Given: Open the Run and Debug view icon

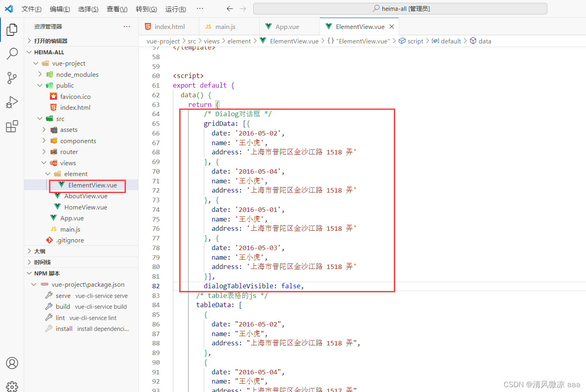Looking at the screenshot, I should (12, 102).
